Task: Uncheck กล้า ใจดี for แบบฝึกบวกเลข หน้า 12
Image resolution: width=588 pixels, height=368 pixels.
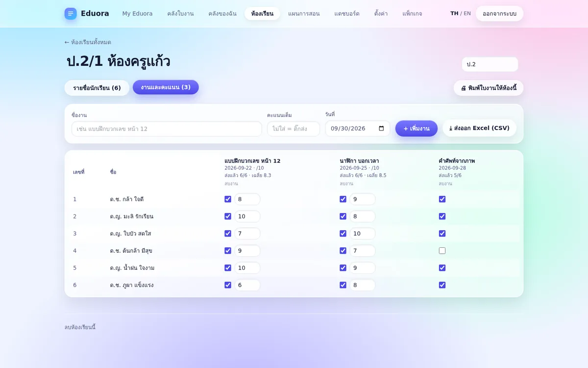Action: (228, 199)
